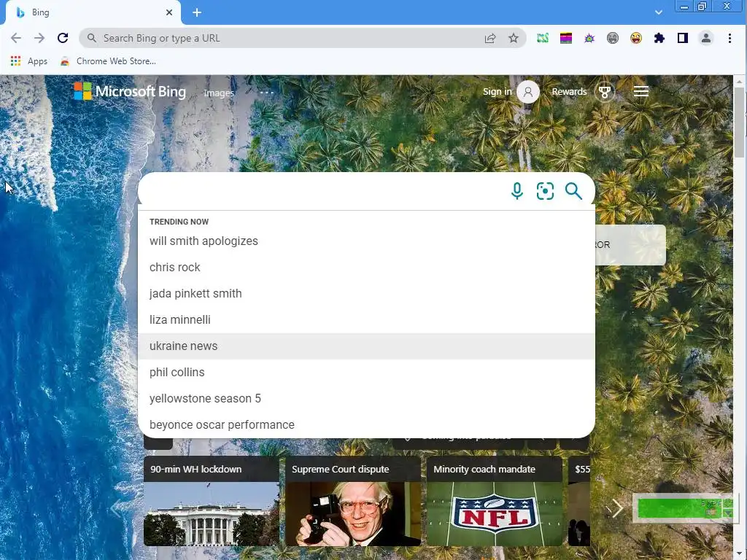The width and height of the screenshot is (747, 560).
Task: Open the colorful starburst extension icon
Action: click(589, 38)
